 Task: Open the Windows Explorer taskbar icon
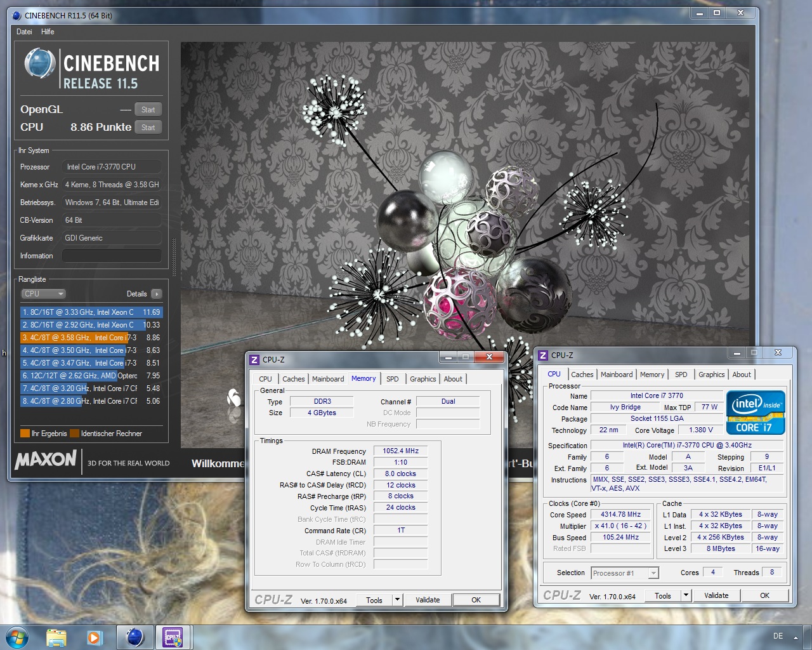(x=56, y=637)
